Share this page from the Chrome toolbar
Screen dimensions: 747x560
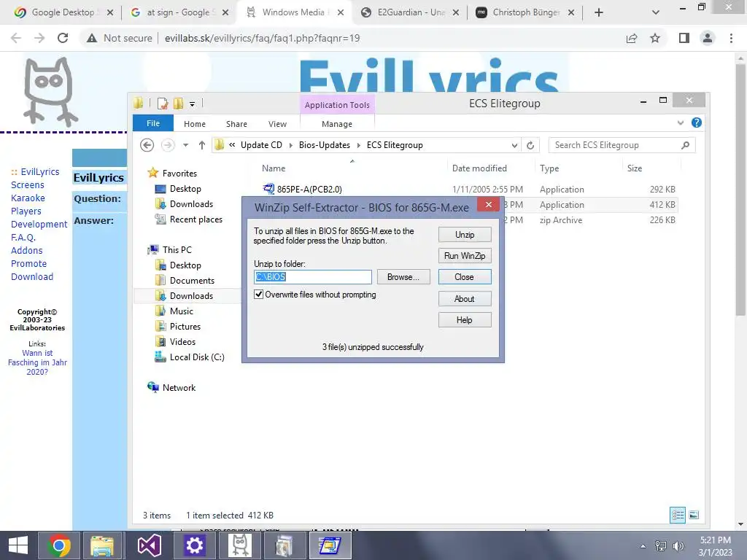pyautogui.click(x=632, y=38)
